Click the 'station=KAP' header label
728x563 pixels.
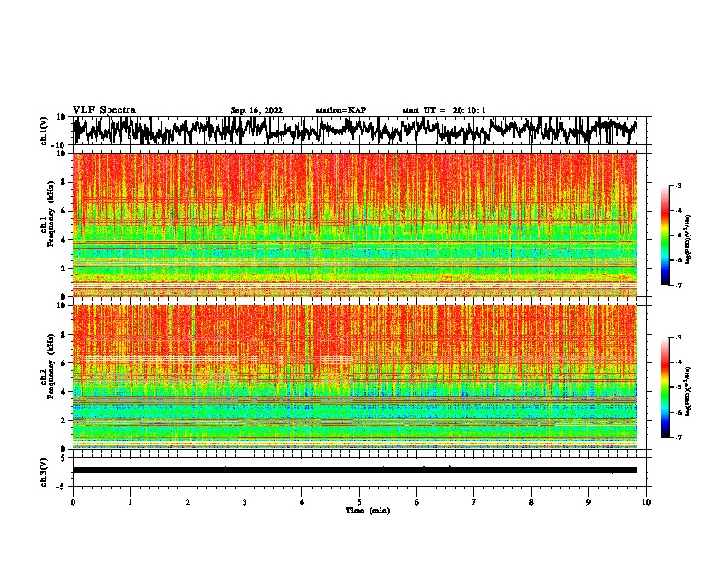pos(341,110)
